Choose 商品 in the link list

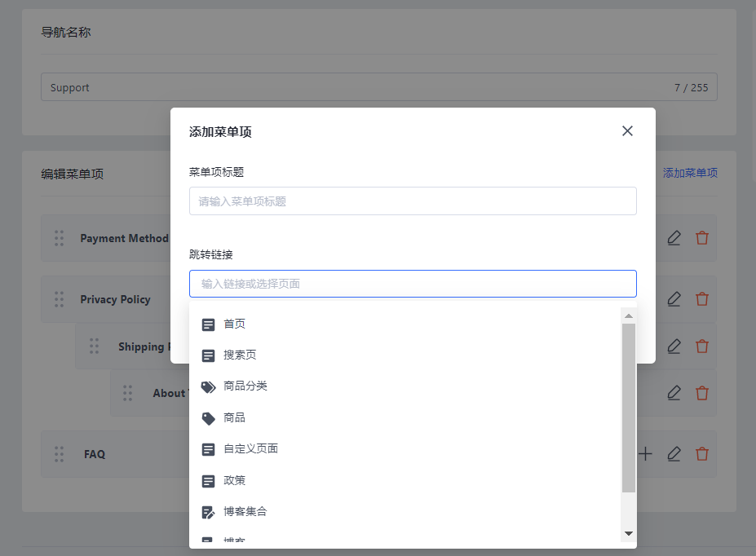[x=405, y=417]
